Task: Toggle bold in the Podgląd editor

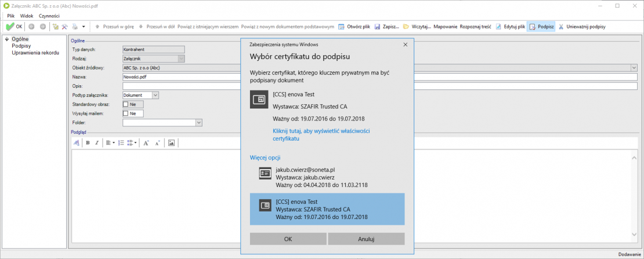Action: tap(88, 143)
